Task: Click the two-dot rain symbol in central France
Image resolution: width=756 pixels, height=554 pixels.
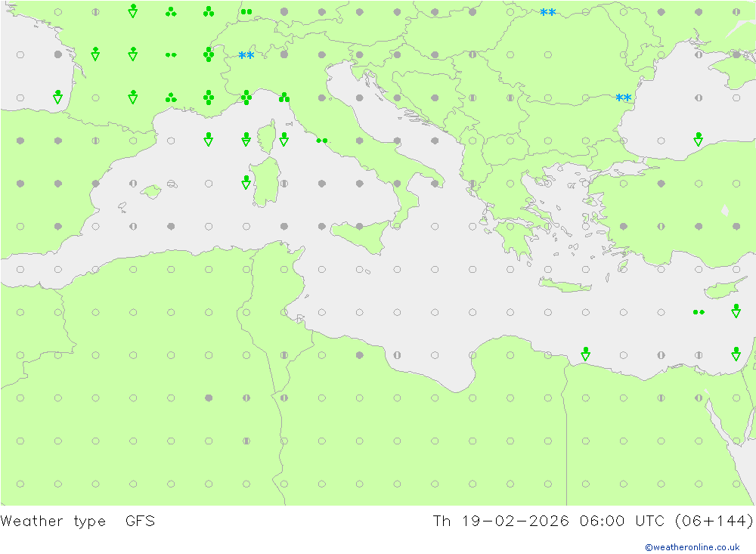Action: (171, 55)
